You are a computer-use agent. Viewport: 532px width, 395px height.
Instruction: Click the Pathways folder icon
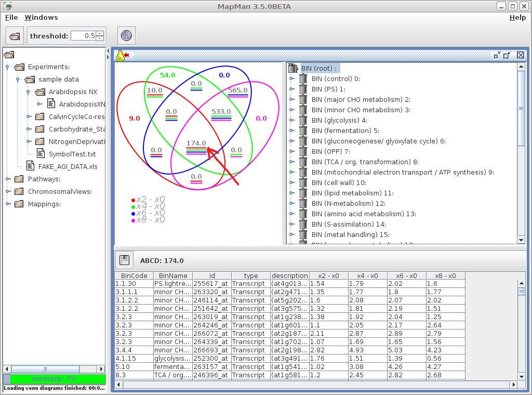pyautogui.click(x=19, y=179)
